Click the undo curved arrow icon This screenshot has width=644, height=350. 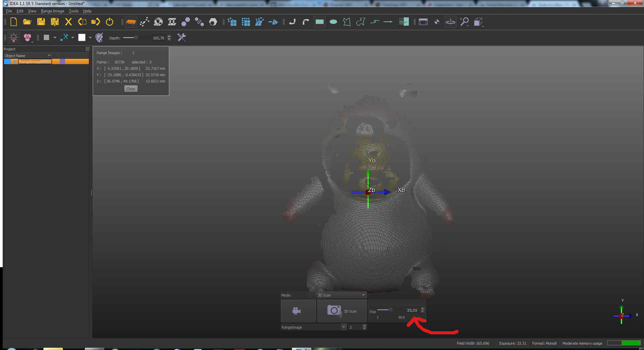coord(292,22)
